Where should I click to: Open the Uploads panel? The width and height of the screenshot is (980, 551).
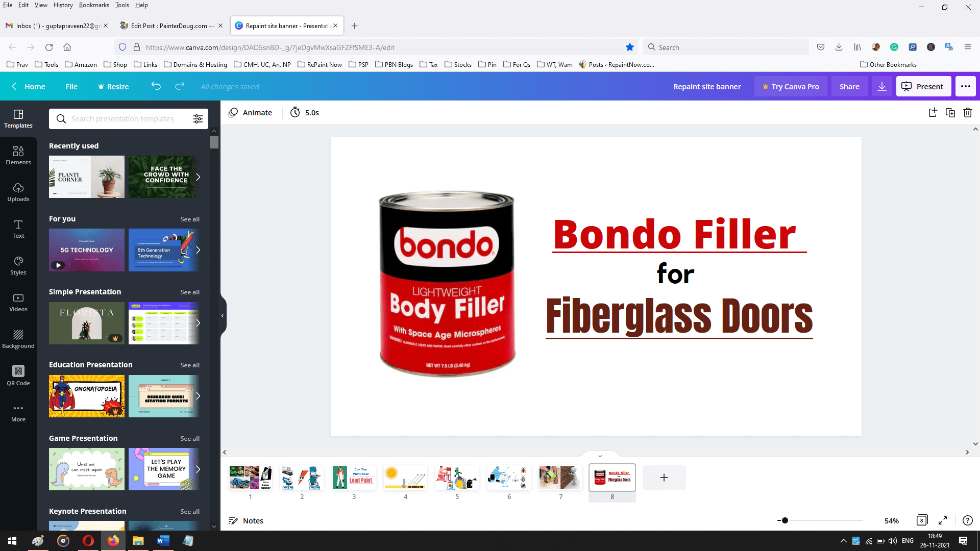click(18, 191)
